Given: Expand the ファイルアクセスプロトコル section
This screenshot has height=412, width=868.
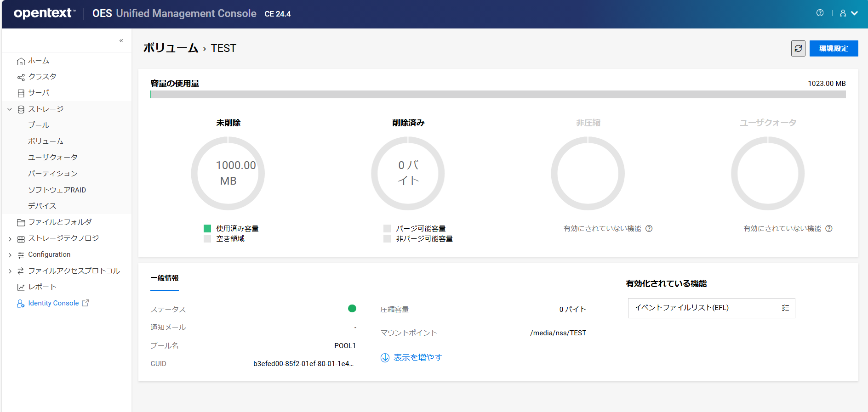Looking at the screenshot, I should pos(10,271).
